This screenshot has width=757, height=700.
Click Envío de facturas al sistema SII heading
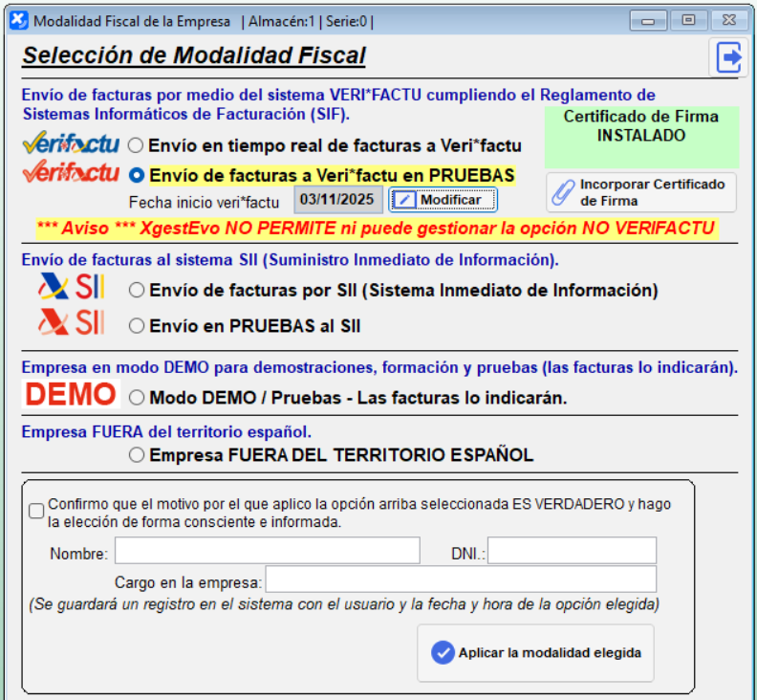291,260
